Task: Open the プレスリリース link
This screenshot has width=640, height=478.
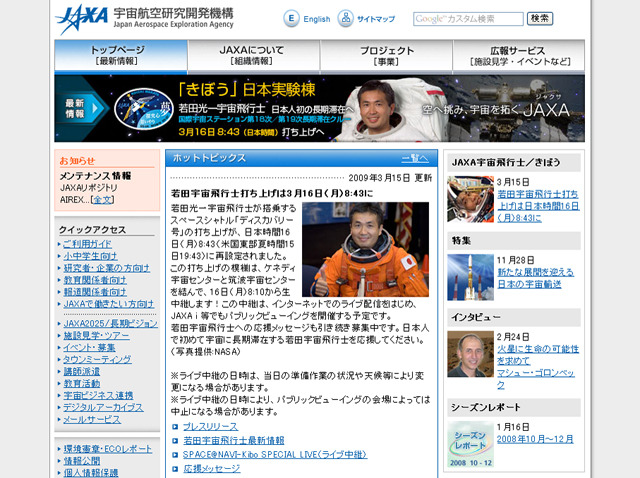Action: click(210, 427)
